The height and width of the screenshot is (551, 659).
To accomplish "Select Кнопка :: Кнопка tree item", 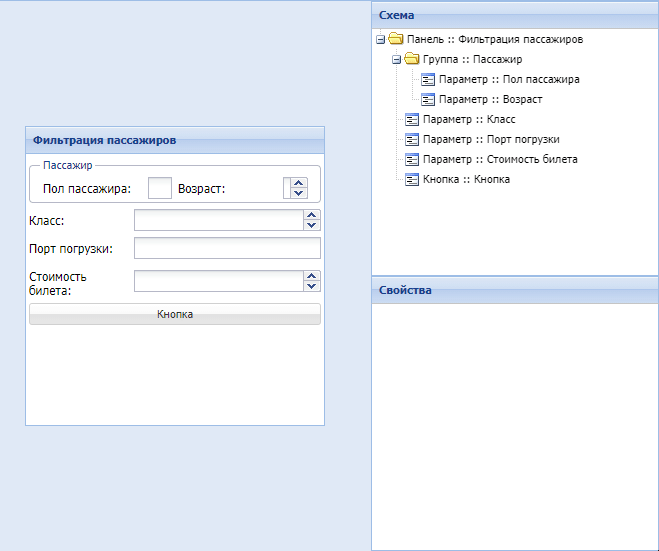I will click(x=466, y=180).
